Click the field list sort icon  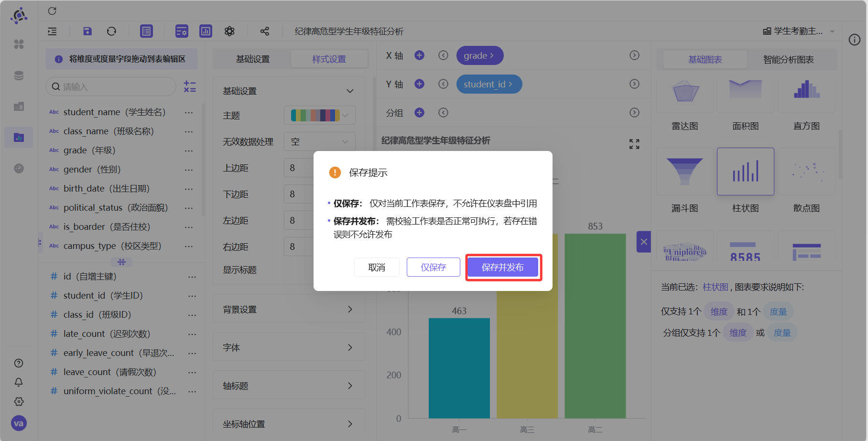point(190,86)
